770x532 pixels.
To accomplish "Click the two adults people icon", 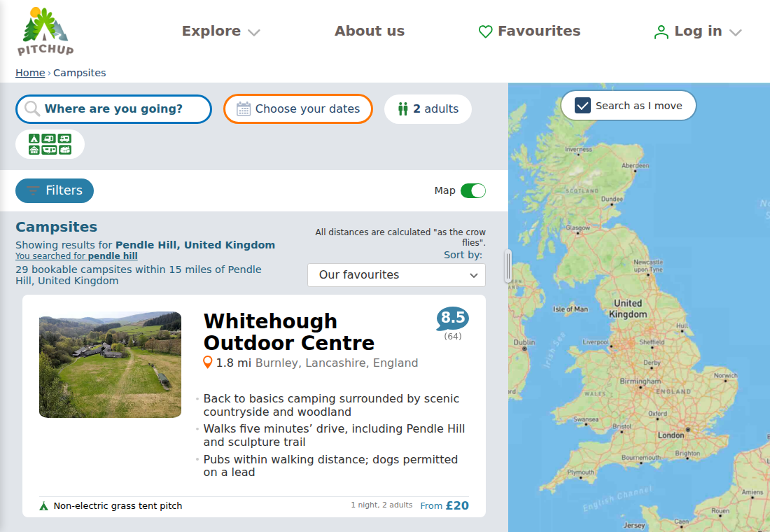I will (x=403, y=109).
